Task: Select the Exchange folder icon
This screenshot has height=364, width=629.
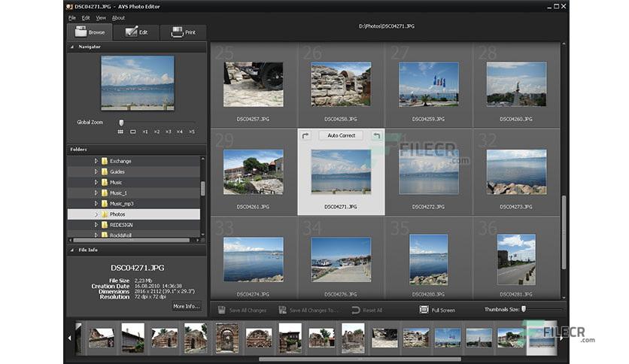Action: pyautogui.click(x=105, y=161)
